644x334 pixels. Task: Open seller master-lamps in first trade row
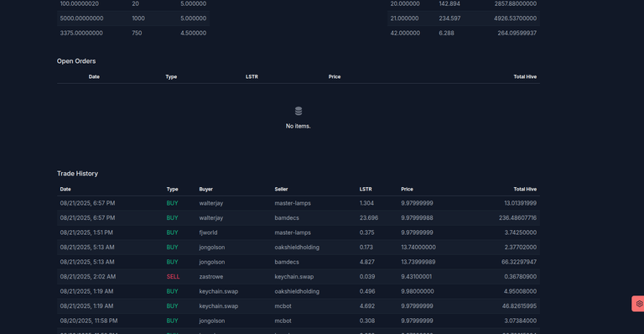293,203
